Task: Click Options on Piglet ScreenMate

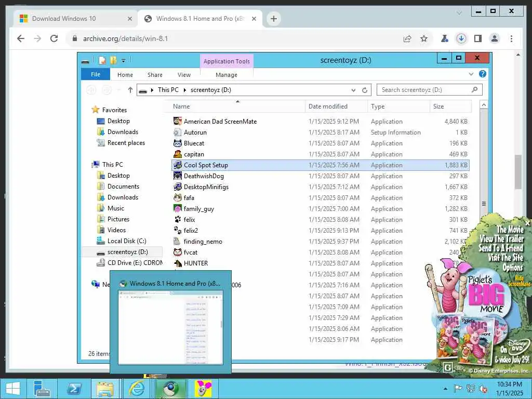Action: tap(513, 268)
